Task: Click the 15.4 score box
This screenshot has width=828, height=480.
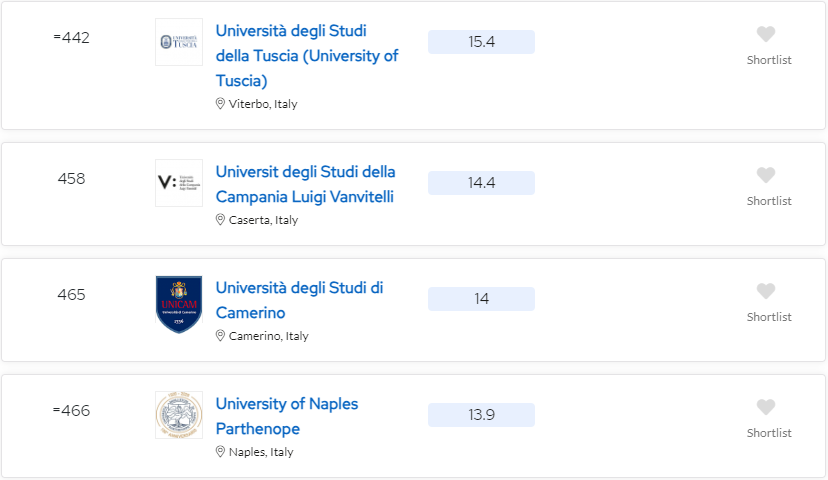Action: click(482, 42)
